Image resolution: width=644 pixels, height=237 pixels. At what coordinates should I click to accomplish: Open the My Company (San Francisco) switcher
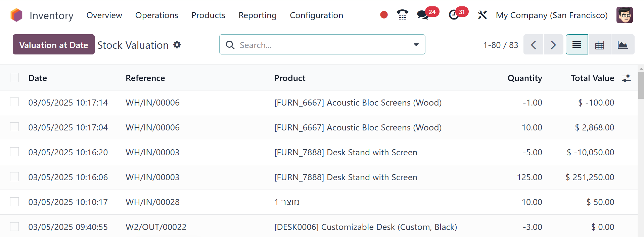tap(551, 15)
